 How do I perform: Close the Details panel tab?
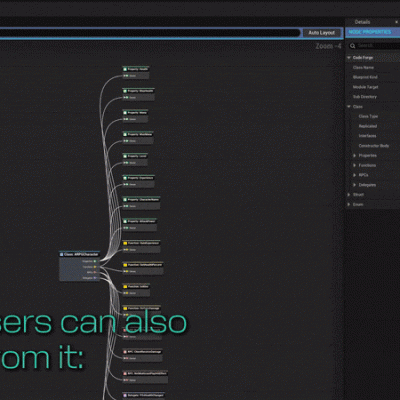(396, 22)
